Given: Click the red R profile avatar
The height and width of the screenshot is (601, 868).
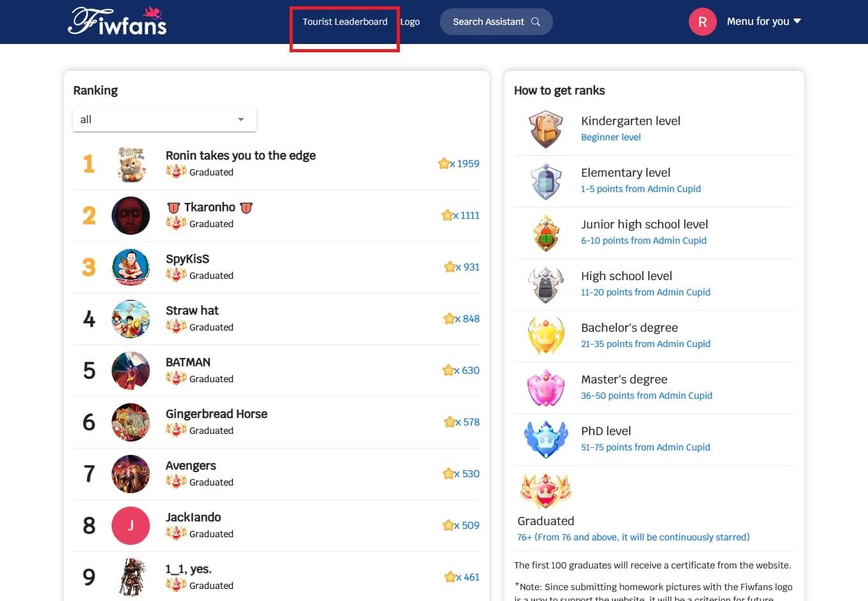Looking at the screenshot, I should coord(702,22).
